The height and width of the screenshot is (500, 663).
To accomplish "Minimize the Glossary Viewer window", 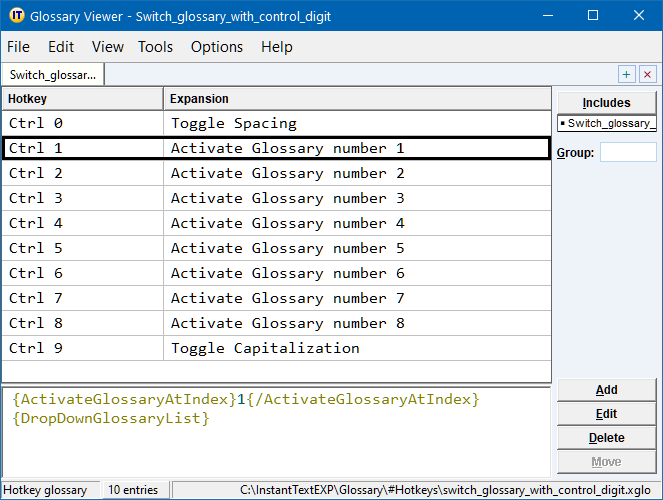I will pyautogui.click(x=548, y=16).
